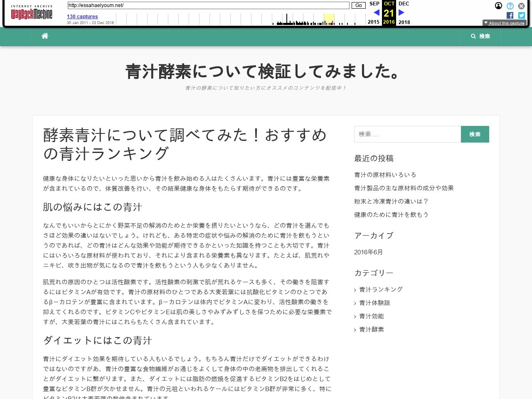
Task: Click the highlighted 2016 timeline section
Action: click(x=329, y=19)
